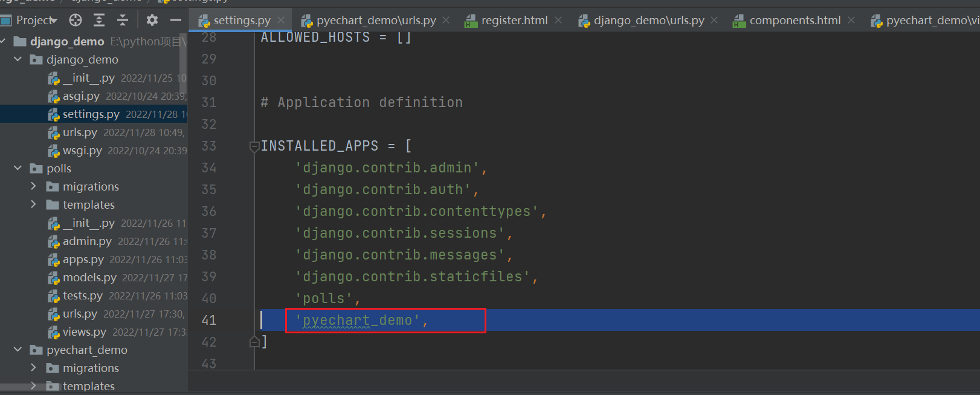This screenshot has width=980, height=395.
Task: Open urls.py in polls folder
Action: click(80, 313)
